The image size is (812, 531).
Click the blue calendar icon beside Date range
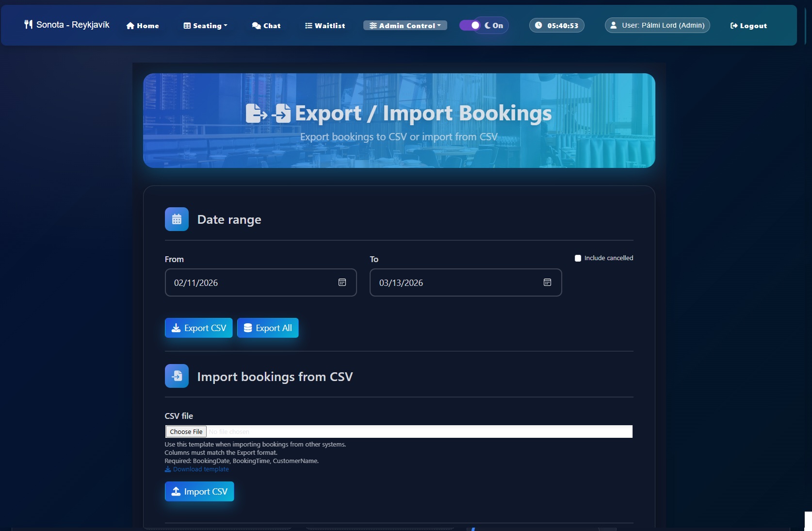coord(177,219)
